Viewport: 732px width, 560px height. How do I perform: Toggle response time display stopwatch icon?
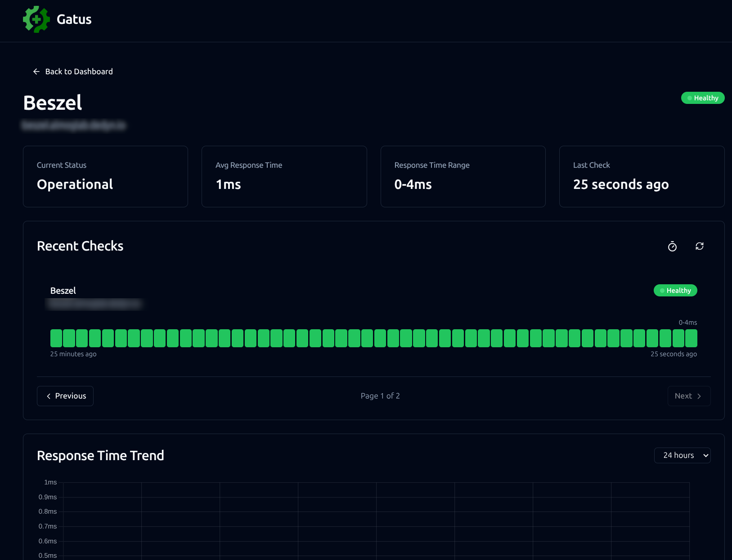tap(672, 246)
